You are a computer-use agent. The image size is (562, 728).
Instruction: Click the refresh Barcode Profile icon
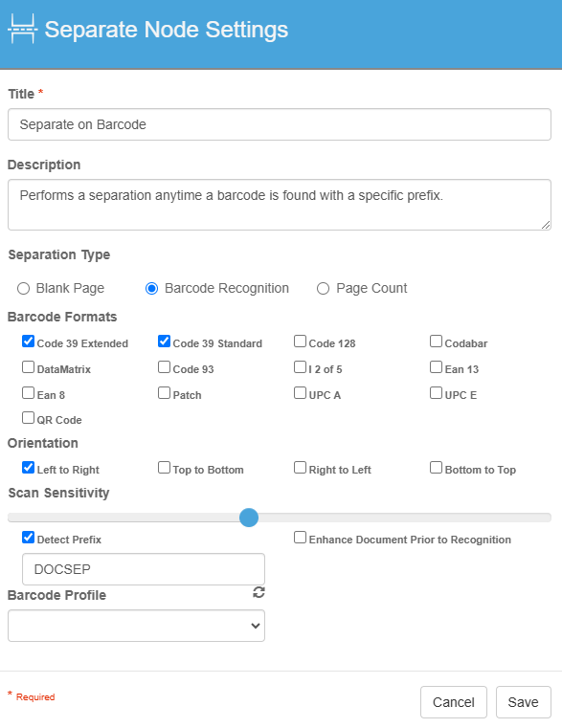tap(259, 592)
